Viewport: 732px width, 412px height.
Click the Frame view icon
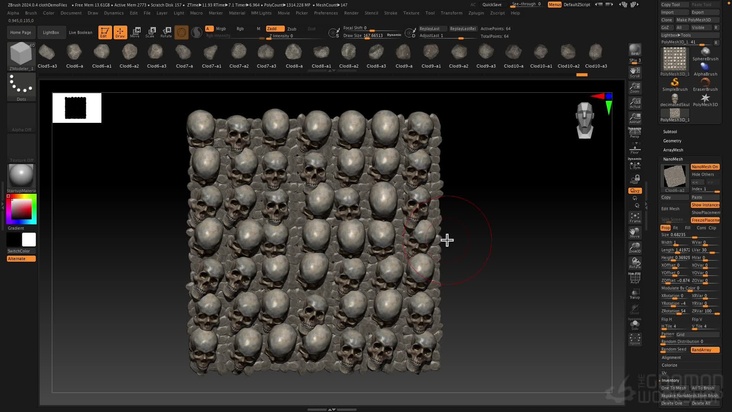635,217
